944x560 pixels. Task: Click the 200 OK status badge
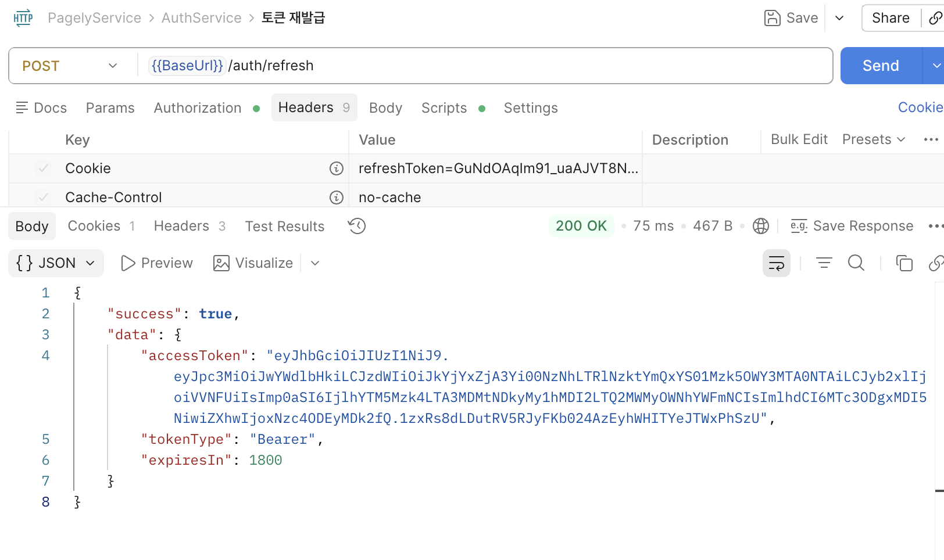[581, 226]
